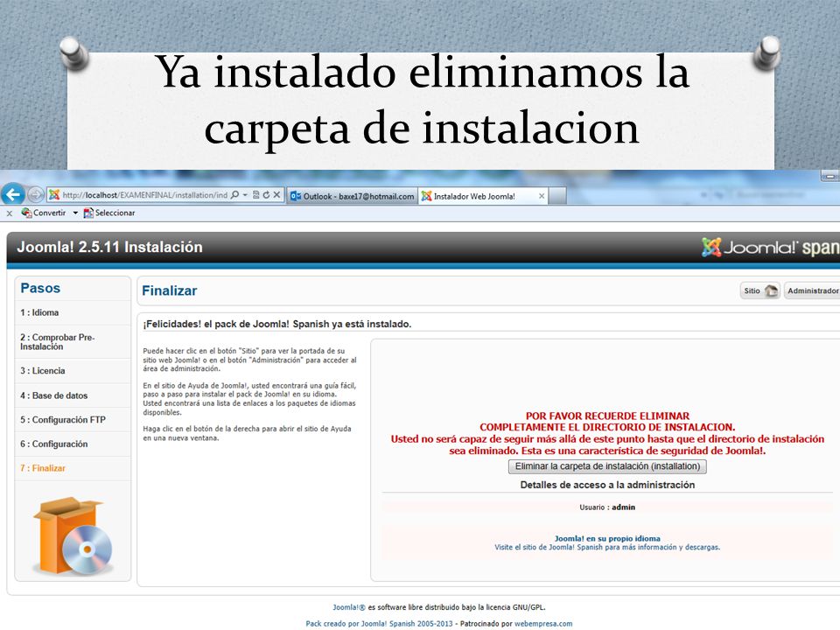
Task: Open the webempresa.com footer link
Action: tap(543, 624)
